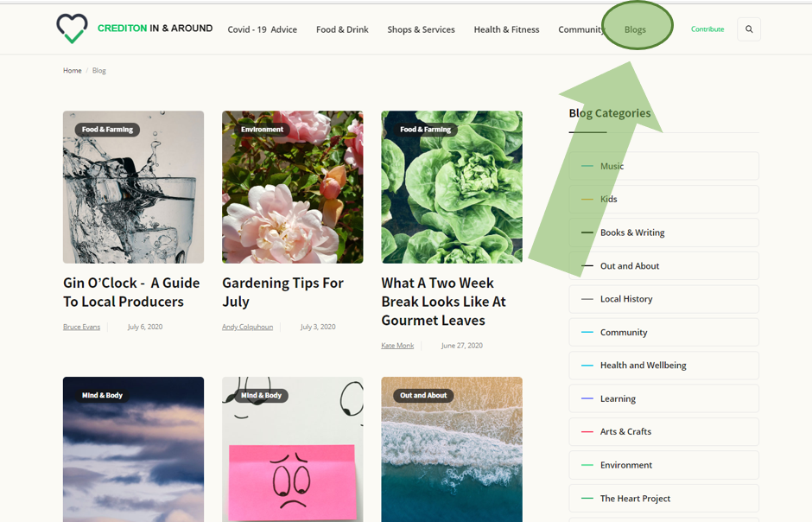The height and width of the screenshot is (522, 812).
Task: View author Bruce Evans' posts
Action: [81, 327]
